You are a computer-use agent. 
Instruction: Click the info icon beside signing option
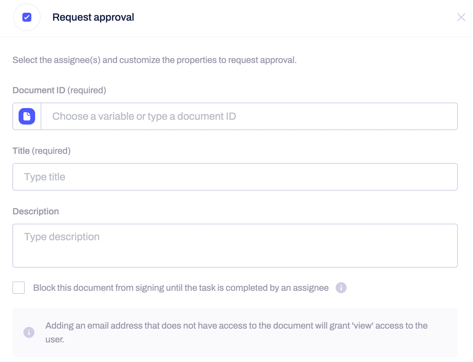coord(341,288)
